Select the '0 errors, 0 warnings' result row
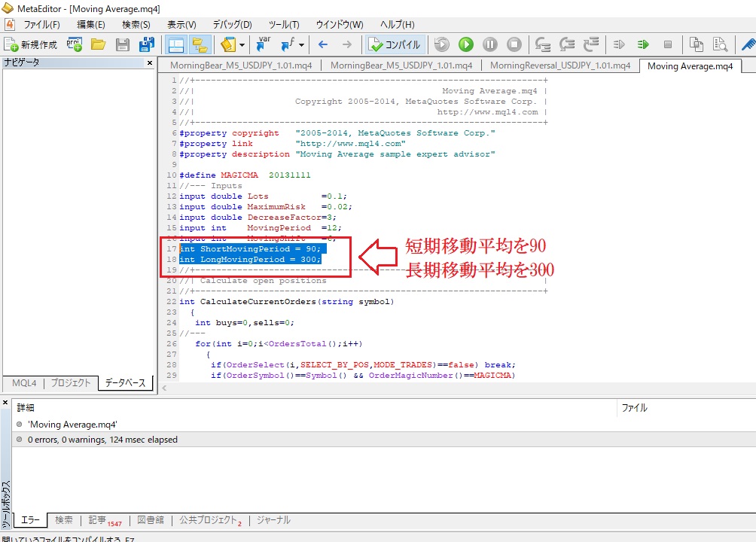Image resolution: width=756 pixels, height=542 pixels. pos(384,440)
